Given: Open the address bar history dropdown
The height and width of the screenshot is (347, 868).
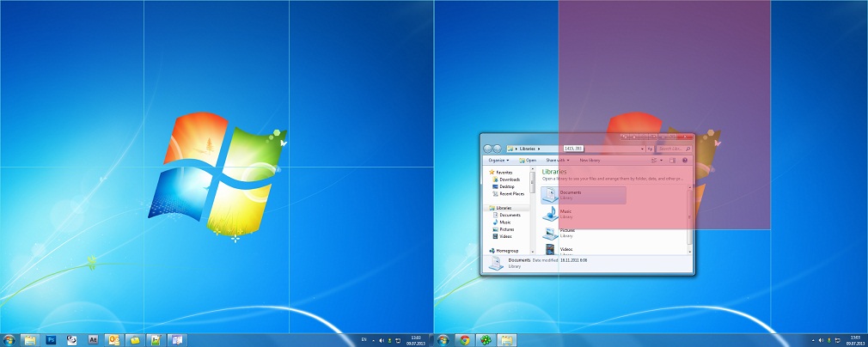Looking at the screenshot, I should 642,149.
